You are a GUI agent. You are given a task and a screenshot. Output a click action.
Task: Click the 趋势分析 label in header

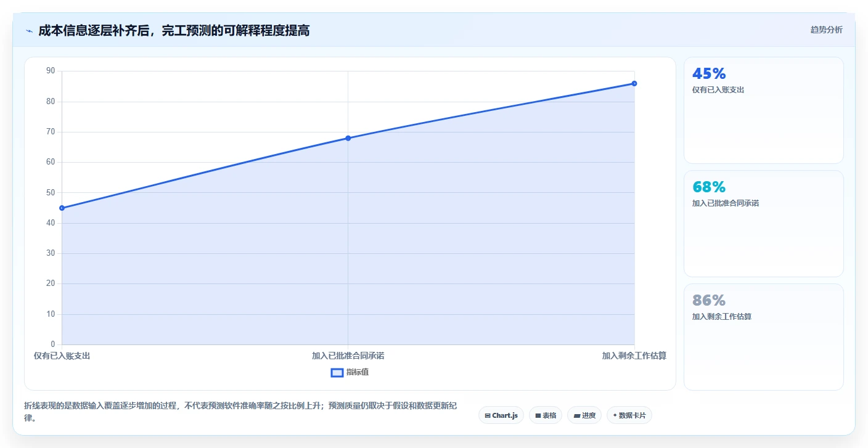pos(826,30)
